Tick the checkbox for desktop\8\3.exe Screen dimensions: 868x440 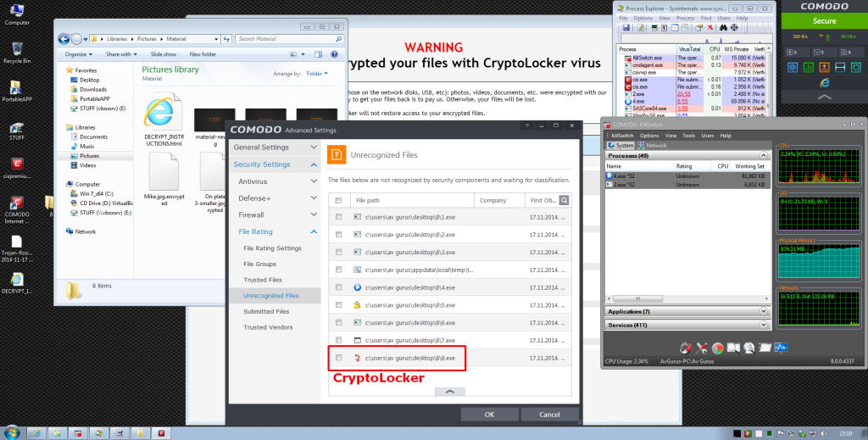[x=339, y=253]
